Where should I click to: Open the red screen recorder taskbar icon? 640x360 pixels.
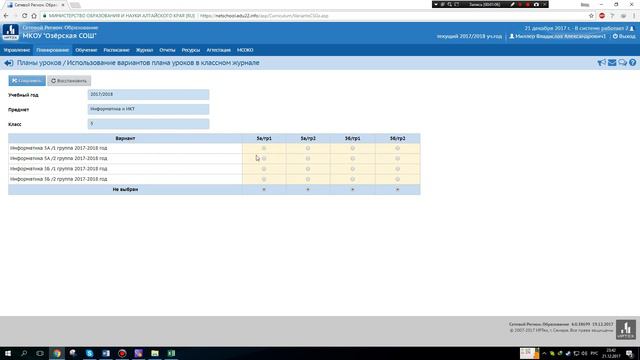pyautogui.click(x=122, y=353)
